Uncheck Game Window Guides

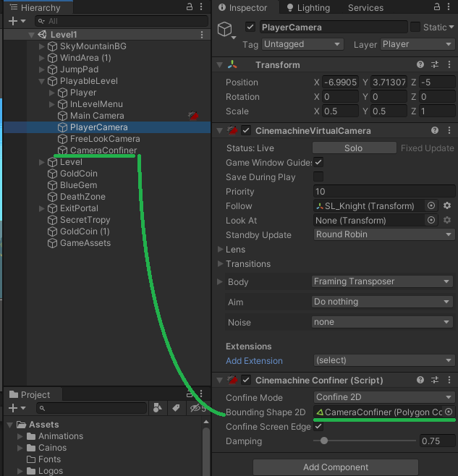(318, 163)
